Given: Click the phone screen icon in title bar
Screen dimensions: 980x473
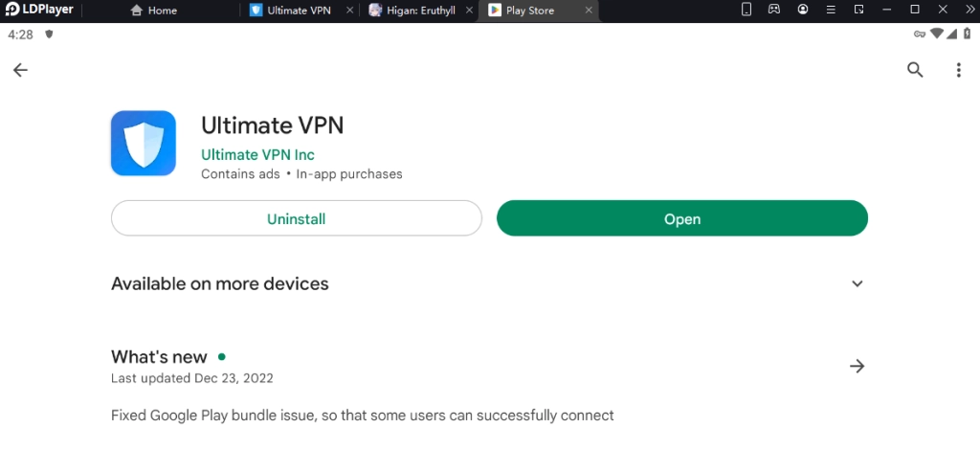Looking at the screenshot, I should (746, 10).
